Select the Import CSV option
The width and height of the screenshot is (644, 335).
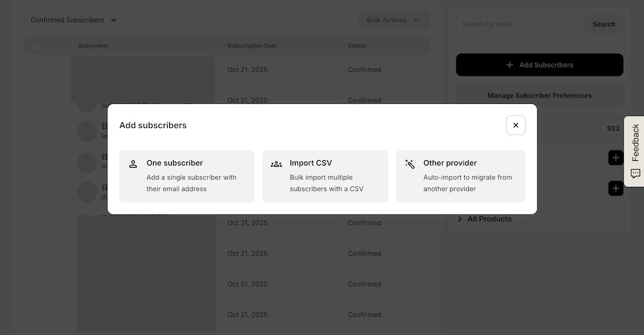[x=325, y=176]
